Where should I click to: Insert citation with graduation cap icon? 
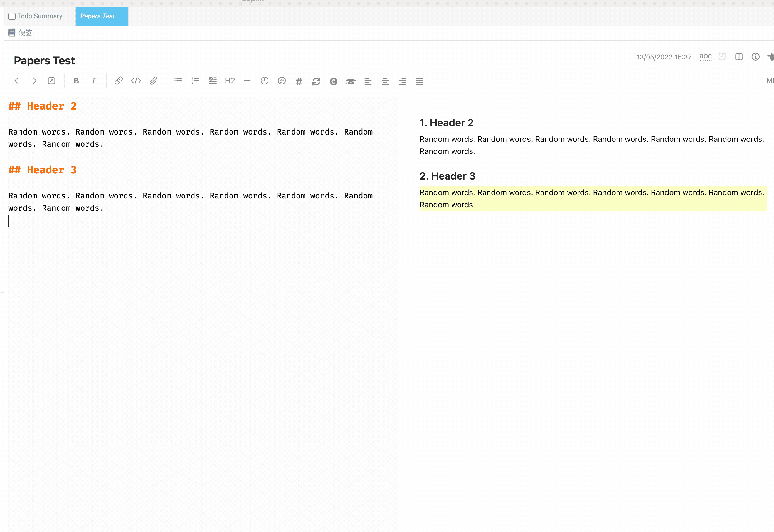[x=350, y=81]
